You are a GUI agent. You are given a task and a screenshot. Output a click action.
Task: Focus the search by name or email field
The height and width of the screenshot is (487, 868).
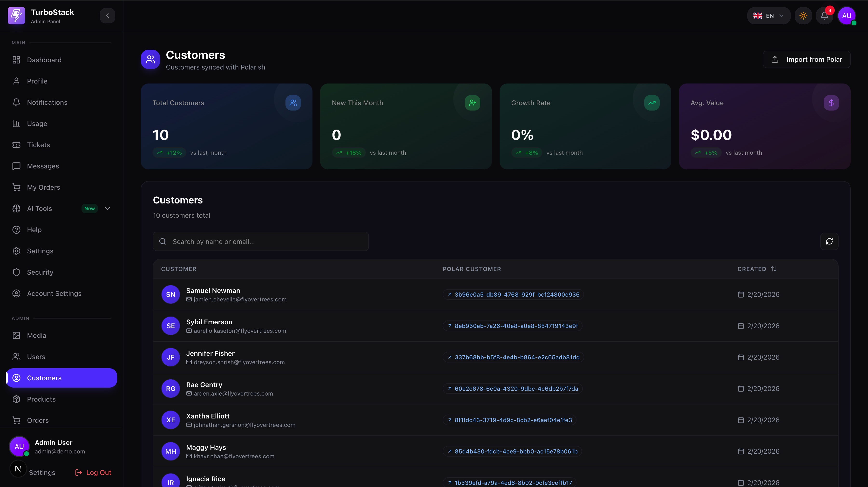260,242
